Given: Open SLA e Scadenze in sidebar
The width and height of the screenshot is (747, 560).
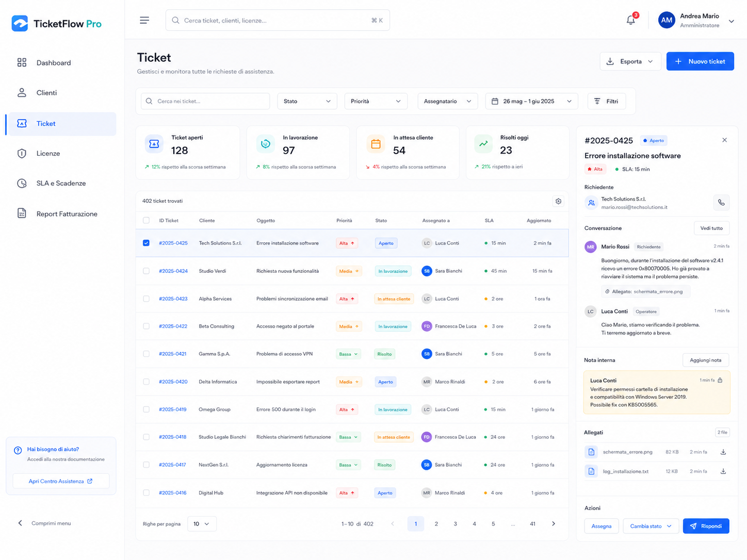Looking at the screenshot, I should (x=61, y=183).
